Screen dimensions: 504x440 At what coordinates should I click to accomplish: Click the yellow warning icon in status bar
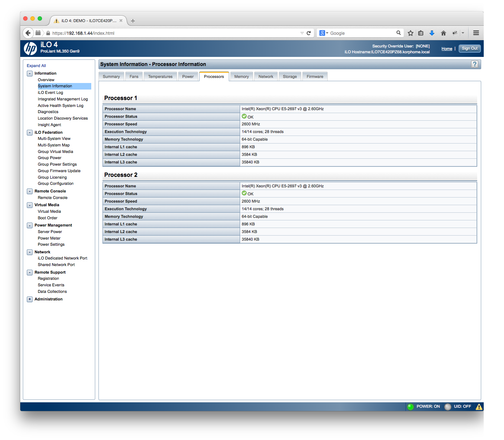click(x=479, y=407)
